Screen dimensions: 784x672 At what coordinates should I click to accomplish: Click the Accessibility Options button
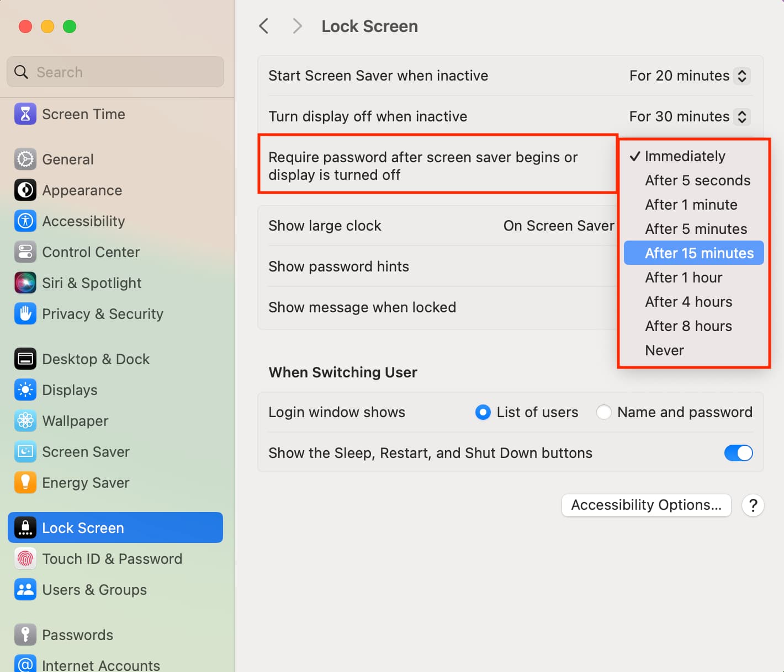click(646, 505)
